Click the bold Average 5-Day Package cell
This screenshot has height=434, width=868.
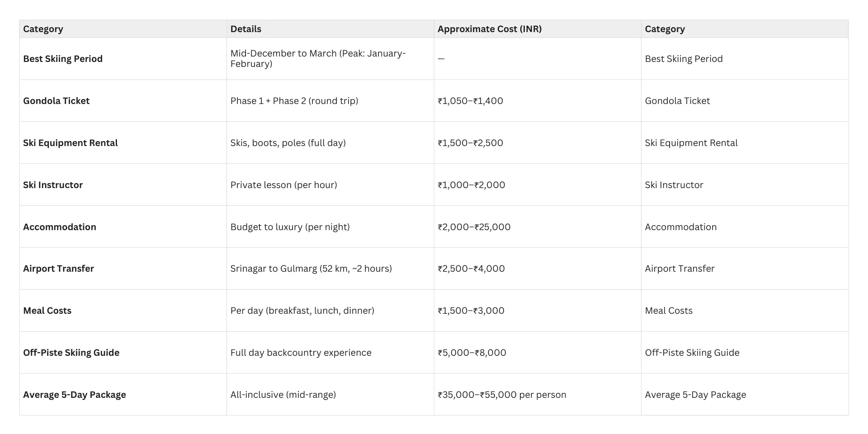pyautogui.click(x=75, y=395)
